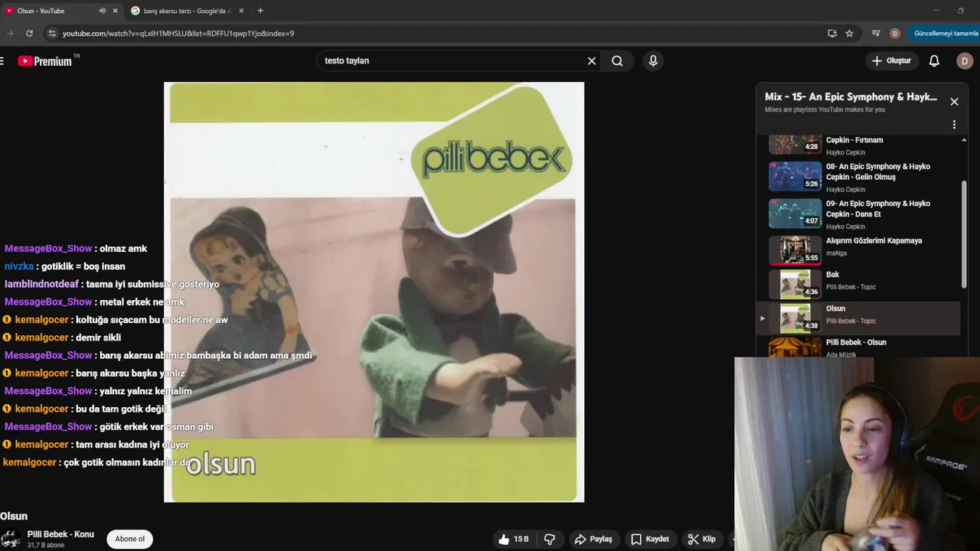Click the playlist panel scrollbar
This screenshot has width=980, height=551.
(964, 233)
